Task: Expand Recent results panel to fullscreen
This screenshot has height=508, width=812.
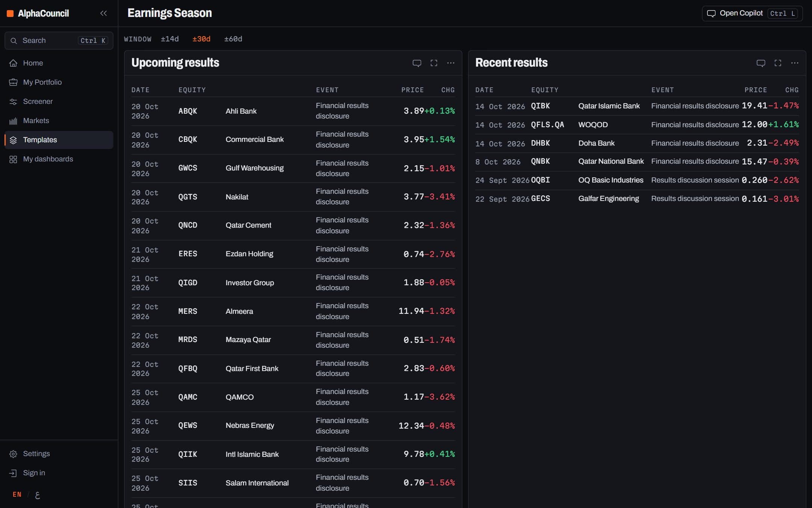Action: coord(777,63)
